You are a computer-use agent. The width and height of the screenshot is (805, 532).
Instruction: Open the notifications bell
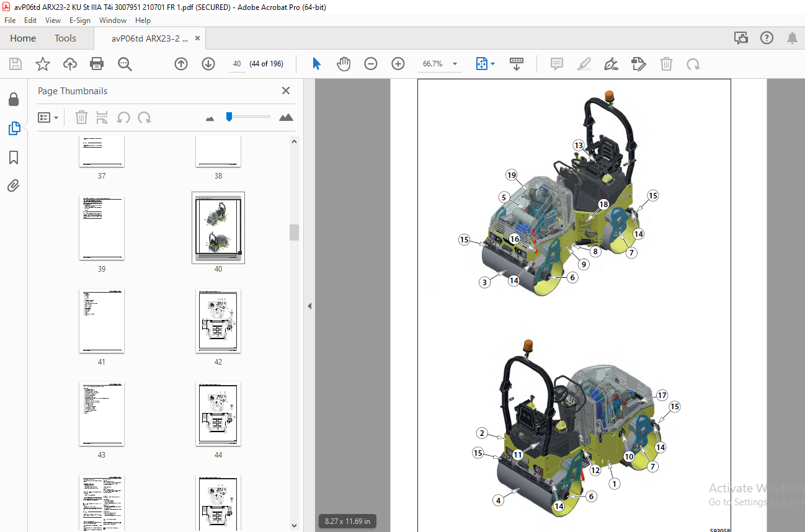792,38
